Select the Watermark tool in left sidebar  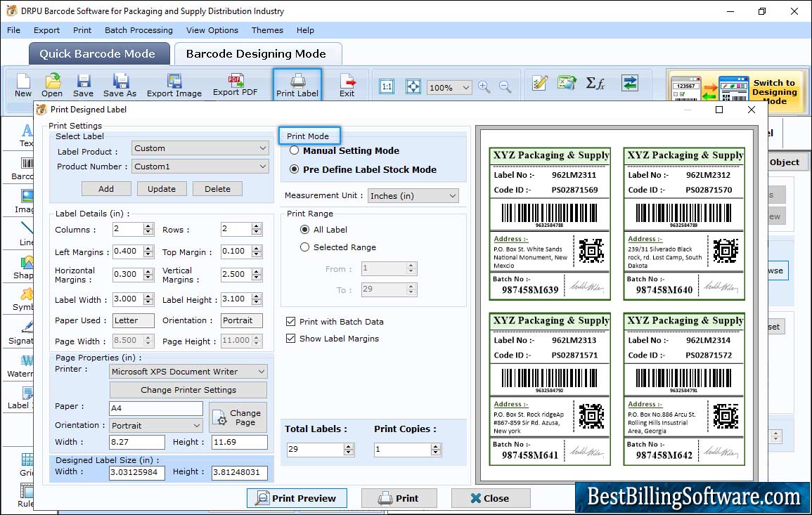click(22, 367)
